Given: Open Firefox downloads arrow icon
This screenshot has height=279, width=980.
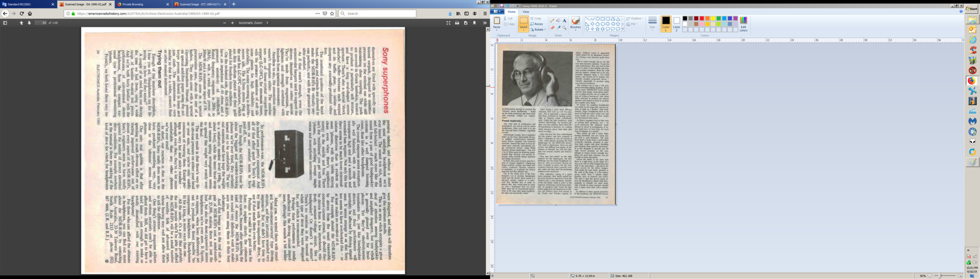Looking at the screenshot, I should tap(450, 14).
